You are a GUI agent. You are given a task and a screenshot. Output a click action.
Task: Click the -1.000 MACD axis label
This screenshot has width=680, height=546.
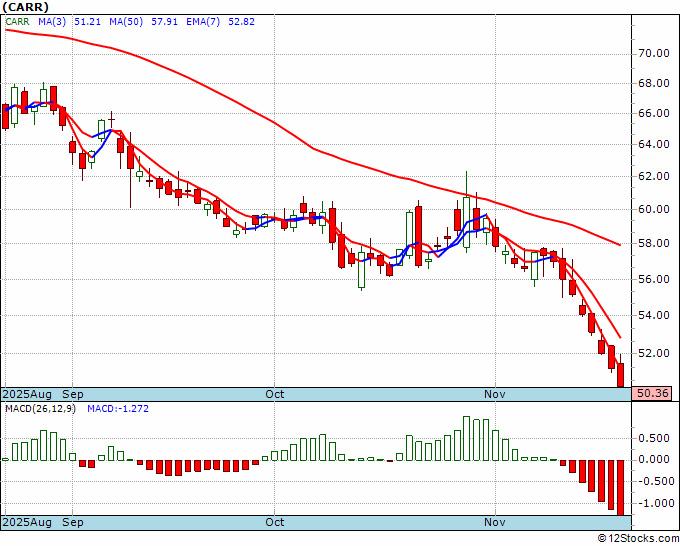[x=654, y=503]
